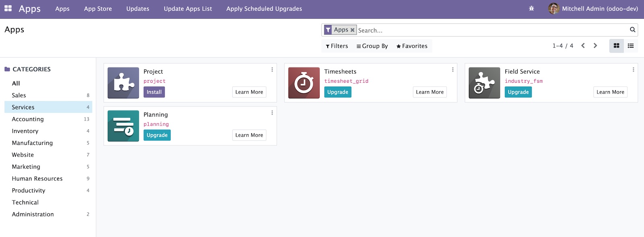Go to previous page of apps

click(x=583, y=46)
